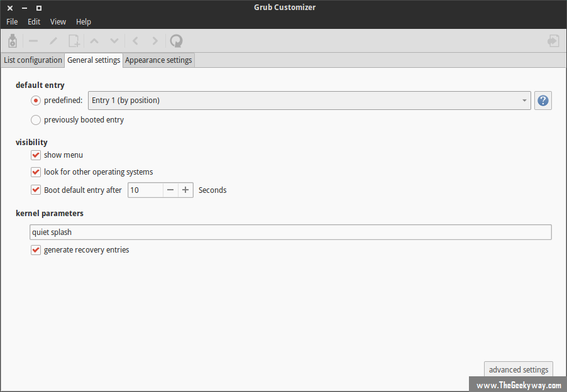Switch to General settings tab

(x=94, y=60)
